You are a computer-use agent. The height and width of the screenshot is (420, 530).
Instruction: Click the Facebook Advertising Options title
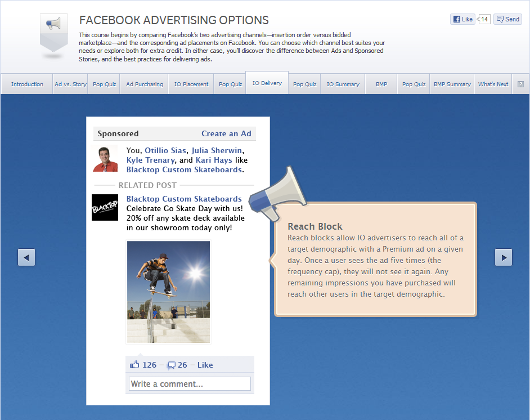(x=174, y=20)
